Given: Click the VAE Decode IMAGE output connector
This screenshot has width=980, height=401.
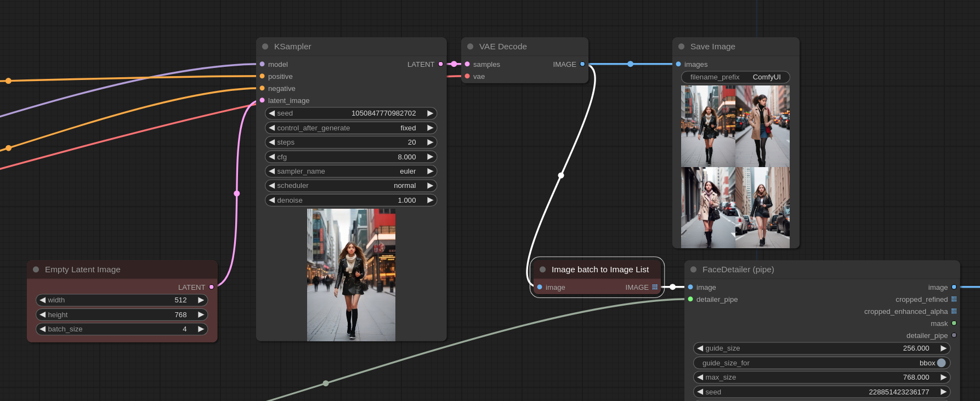Looking at the screenshot, I should tap(582, 64).
